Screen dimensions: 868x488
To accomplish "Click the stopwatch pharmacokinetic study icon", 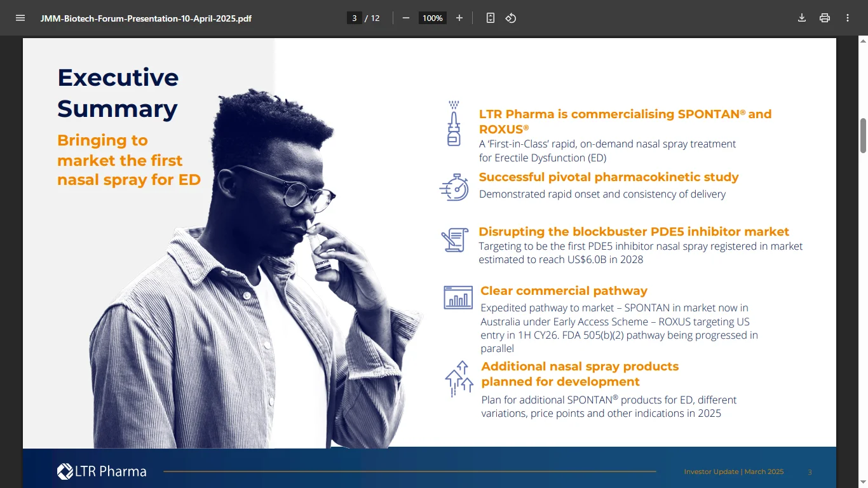I will pyautogui.click(x=454, y=187).
